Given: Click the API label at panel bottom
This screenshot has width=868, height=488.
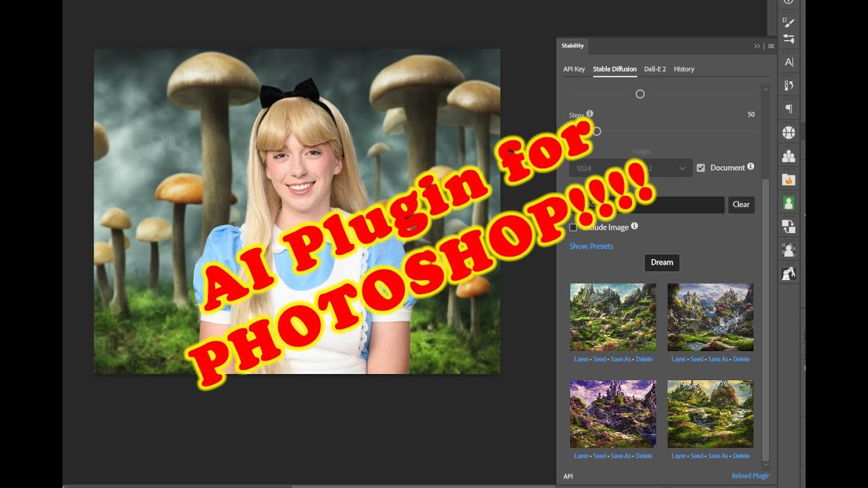Looking at the screenshot, I should pos(568,476).
